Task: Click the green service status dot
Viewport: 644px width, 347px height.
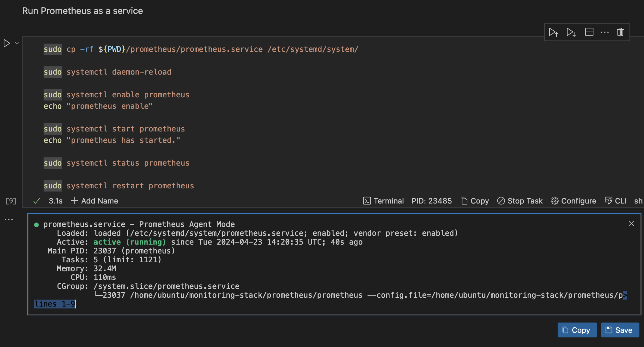Action: pyautogui.click(x=36, y=225)
